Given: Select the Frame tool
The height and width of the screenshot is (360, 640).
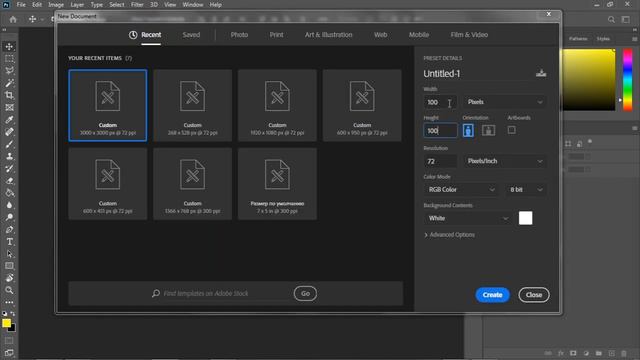Looking at the screenshot, I should [9, 108].
